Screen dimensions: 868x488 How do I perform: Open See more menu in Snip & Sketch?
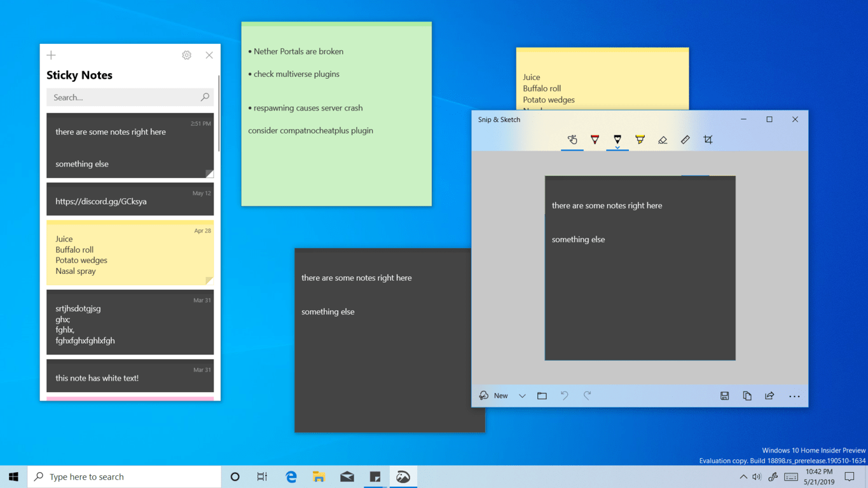click(794, 396)
